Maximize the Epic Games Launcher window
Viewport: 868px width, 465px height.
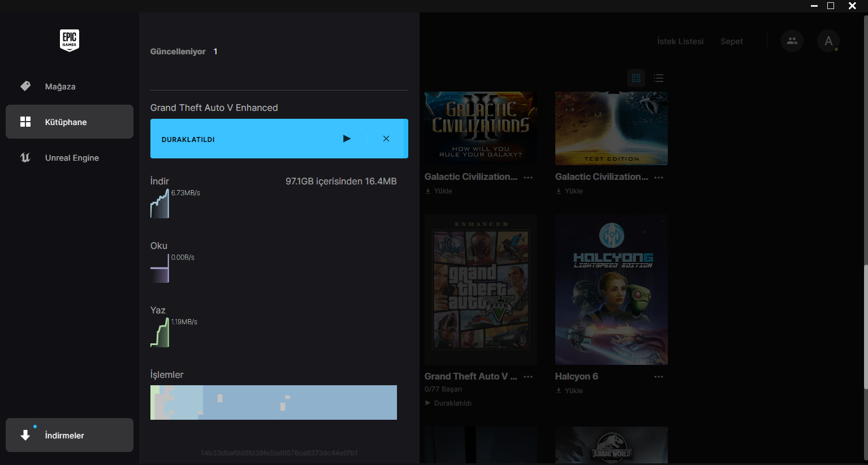831,6
